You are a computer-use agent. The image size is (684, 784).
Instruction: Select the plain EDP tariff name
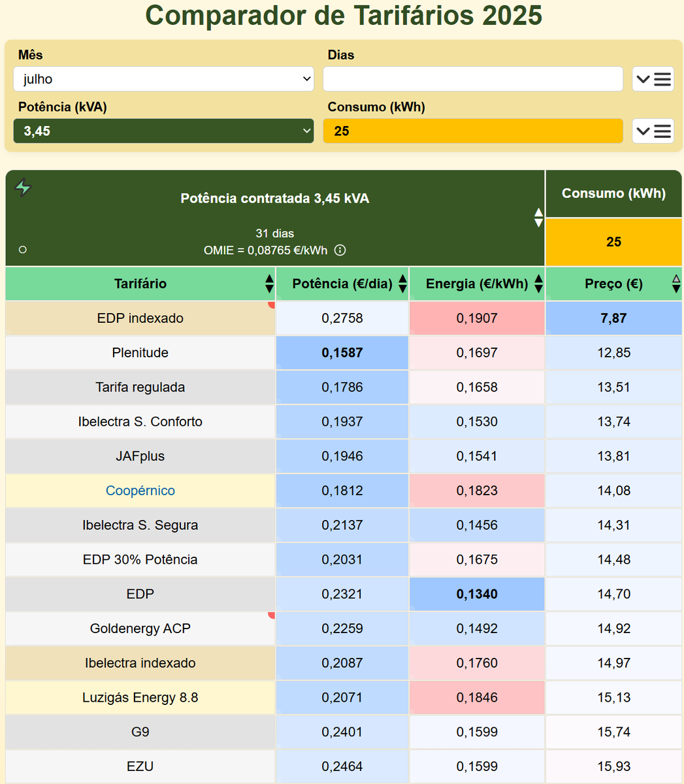click(x=140, y=595)
